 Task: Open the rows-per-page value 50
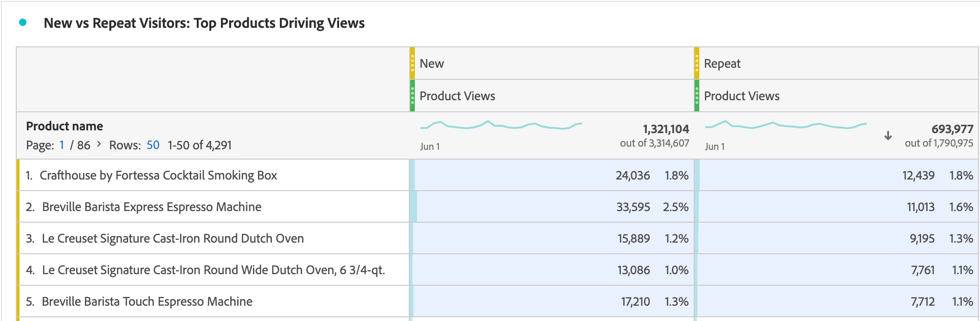pos(153,145)
